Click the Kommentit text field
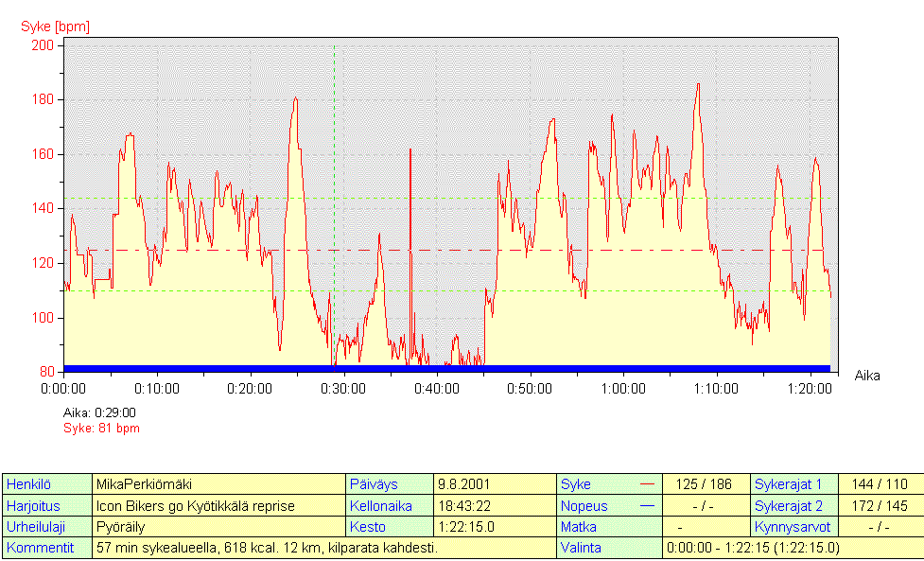 click(267, 547)
